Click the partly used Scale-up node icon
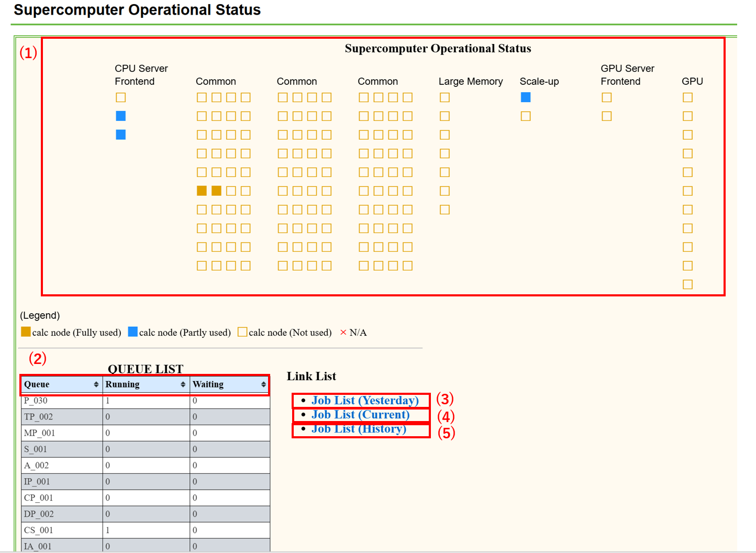Image resolution: width=756 pixels, height=553 pixels. 526,97
